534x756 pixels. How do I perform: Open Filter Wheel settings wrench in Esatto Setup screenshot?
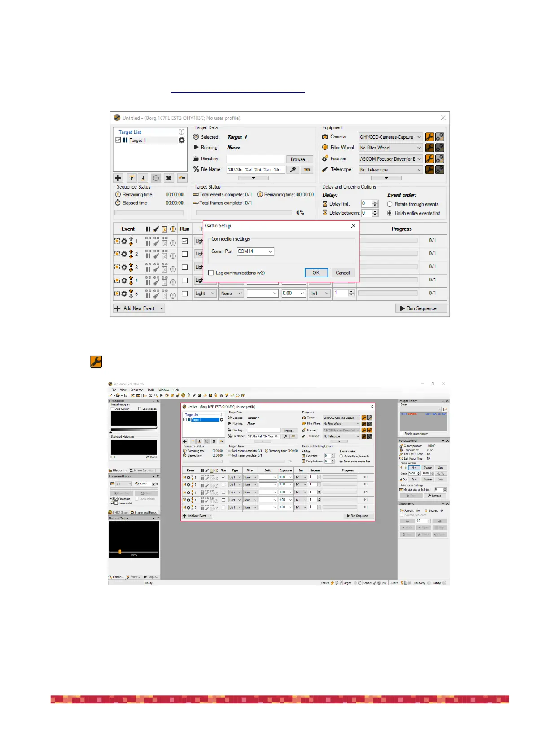(429, 148)
